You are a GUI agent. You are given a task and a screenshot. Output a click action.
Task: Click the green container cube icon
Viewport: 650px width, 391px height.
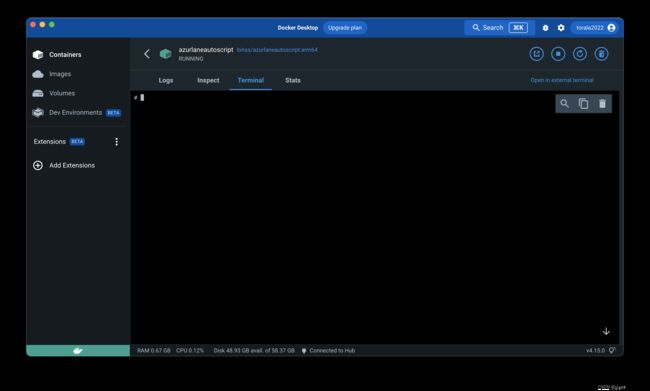pyautogui.click(x=166, y=54)
